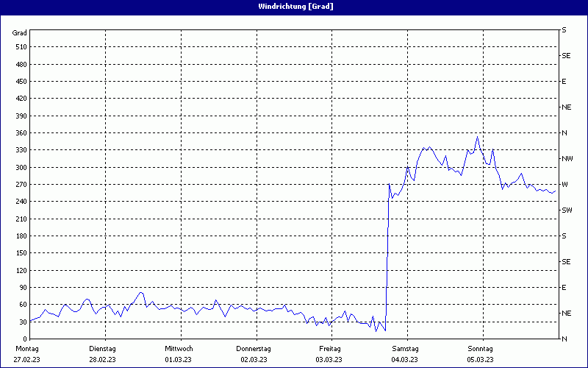The image size is (588, 368).
Task: Select the '330' y-axis value
Action: coord(21,150)
